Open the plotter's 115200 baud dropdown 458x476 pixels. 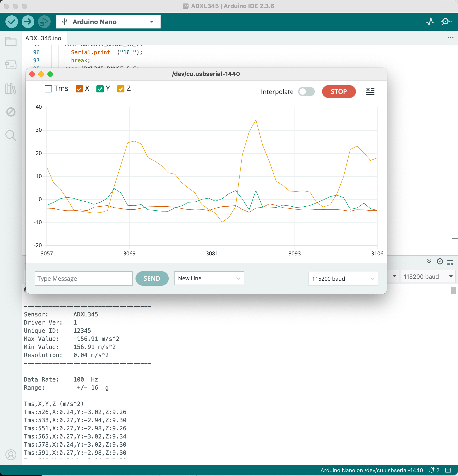coord(343,278)
